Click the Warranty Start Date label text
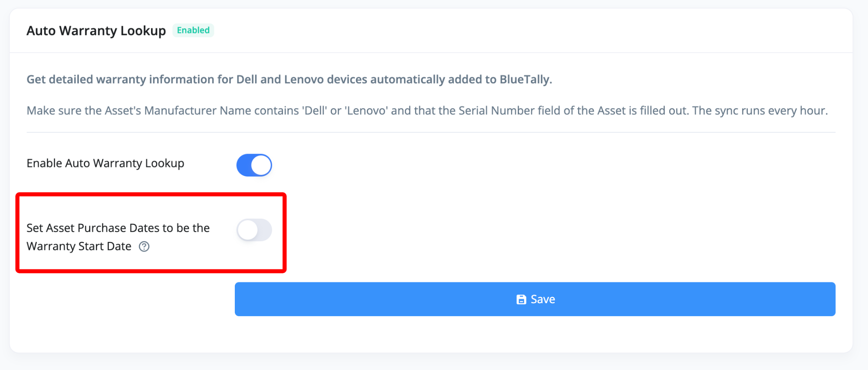The height and width of the screenshot is (370, 868). (79, 246)
